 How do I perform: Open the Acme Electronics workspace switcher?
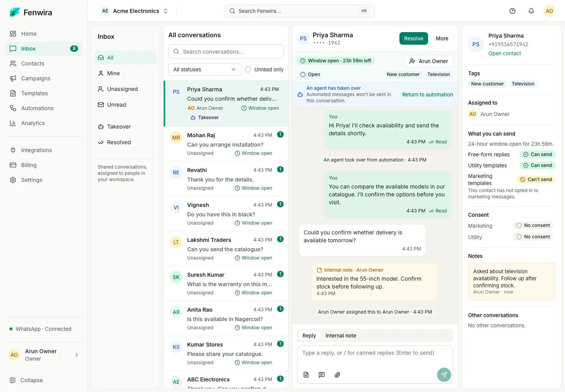135,11
